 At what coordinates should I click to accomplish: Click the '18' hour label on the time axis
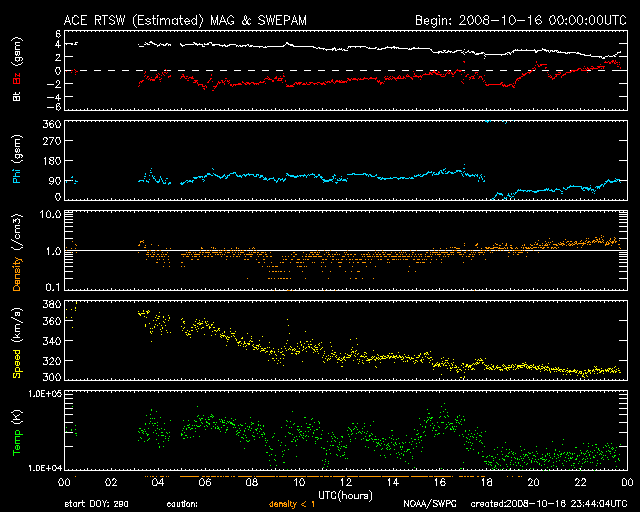point(487,482)
